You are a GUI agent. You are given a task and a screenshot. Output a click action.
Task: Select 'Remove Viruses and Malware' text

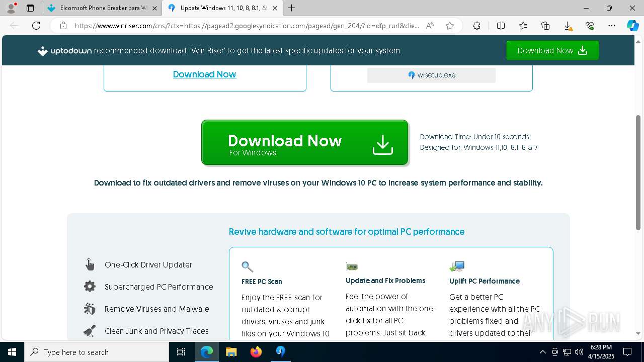[157, 309]
